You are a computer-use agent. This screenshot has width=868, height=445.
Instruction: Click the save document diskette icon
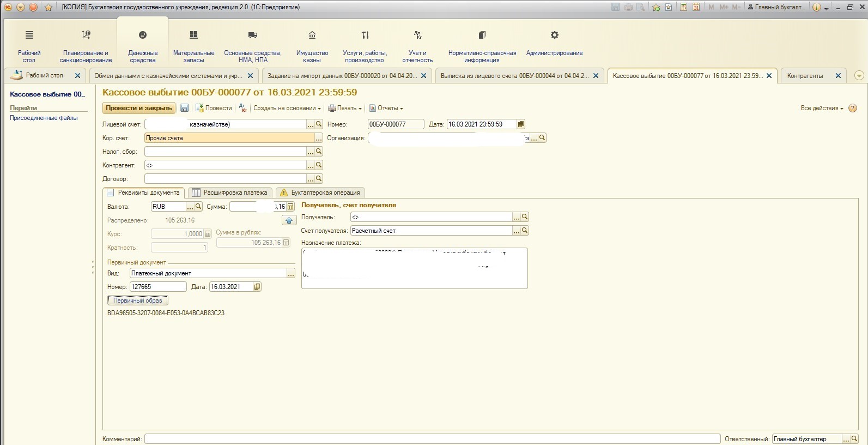tap(184, 108)
